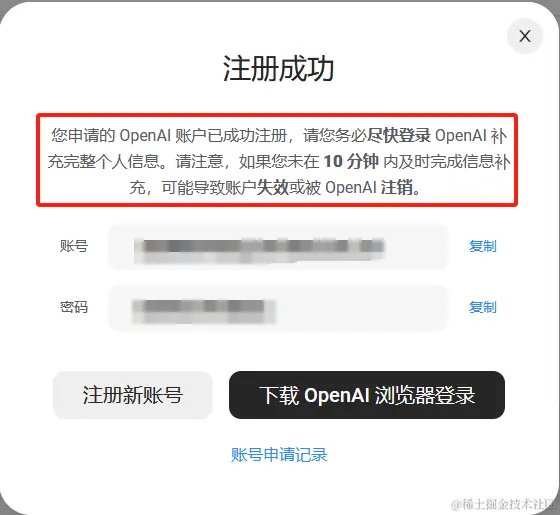The height and width of the screenshot is (515, 560).
Task: Click the 稀土掘金技术社区 watermark
Action: coord(503,505)
